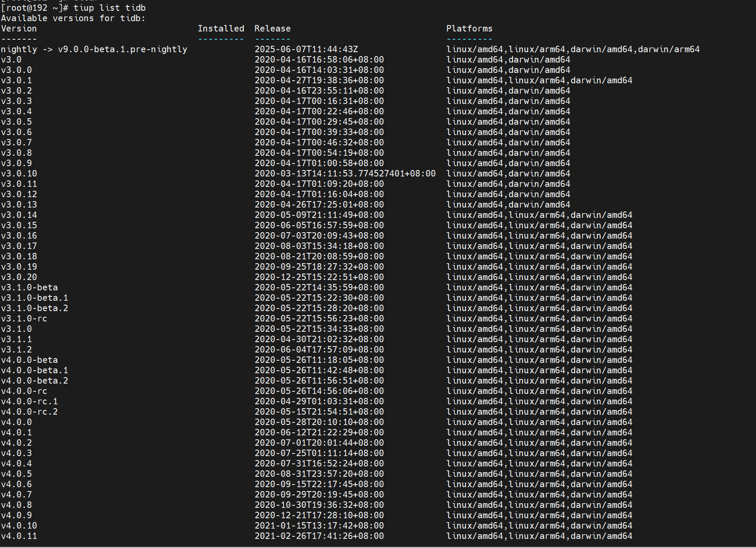Click the 'v4.0.0' version entry

click(16, 422)
